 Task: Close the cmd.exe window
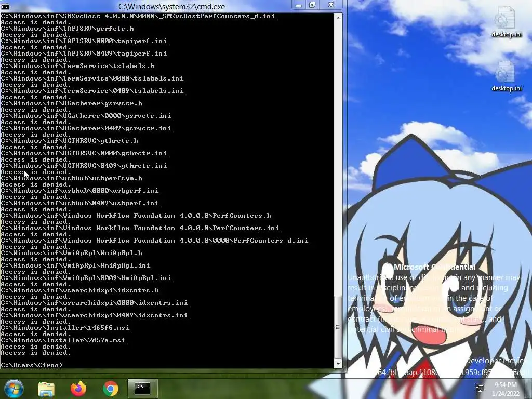tap(331, 5)
